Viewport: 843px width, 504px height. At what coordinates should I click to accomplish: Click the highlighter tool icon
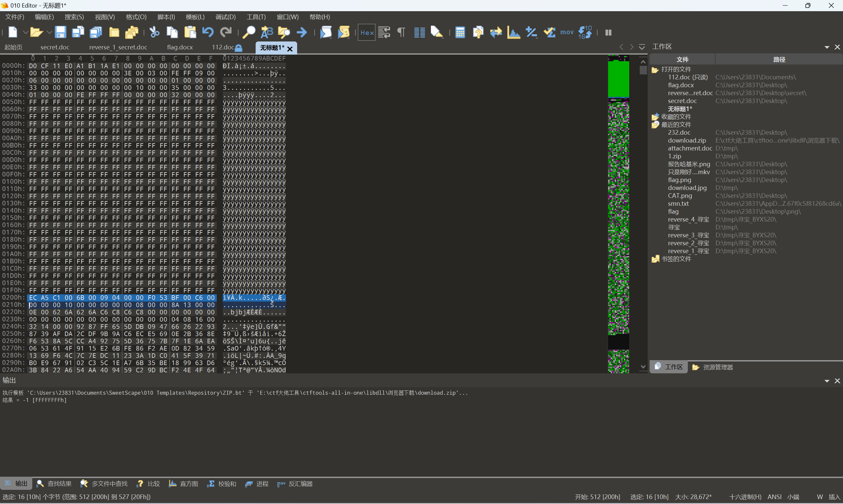tap(436, 32)
